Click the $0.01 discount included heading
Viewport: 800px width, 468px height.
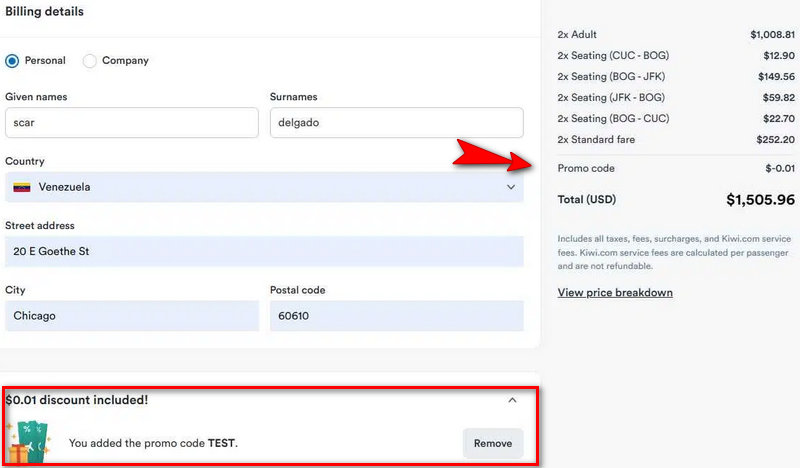pos(77,400)
